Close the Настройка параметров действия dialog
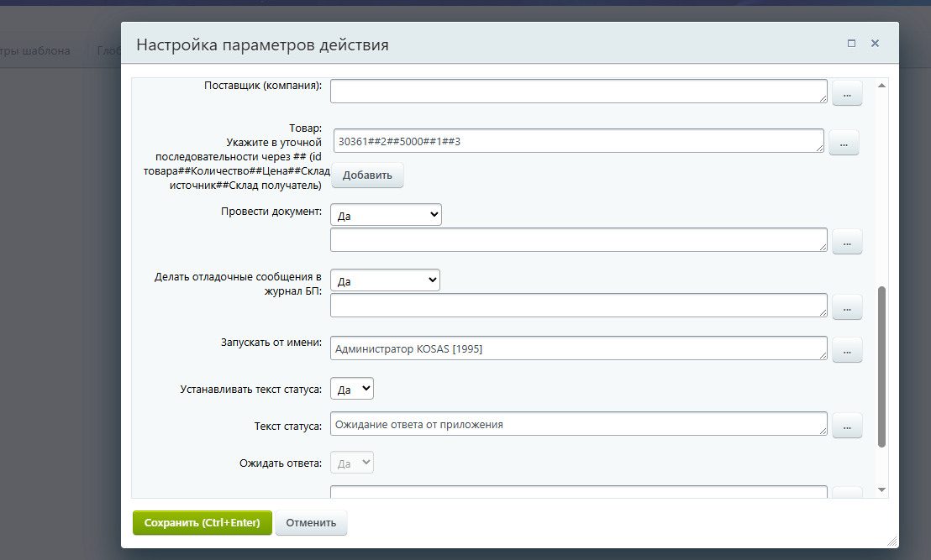931x560 pixels. (875, 44)
